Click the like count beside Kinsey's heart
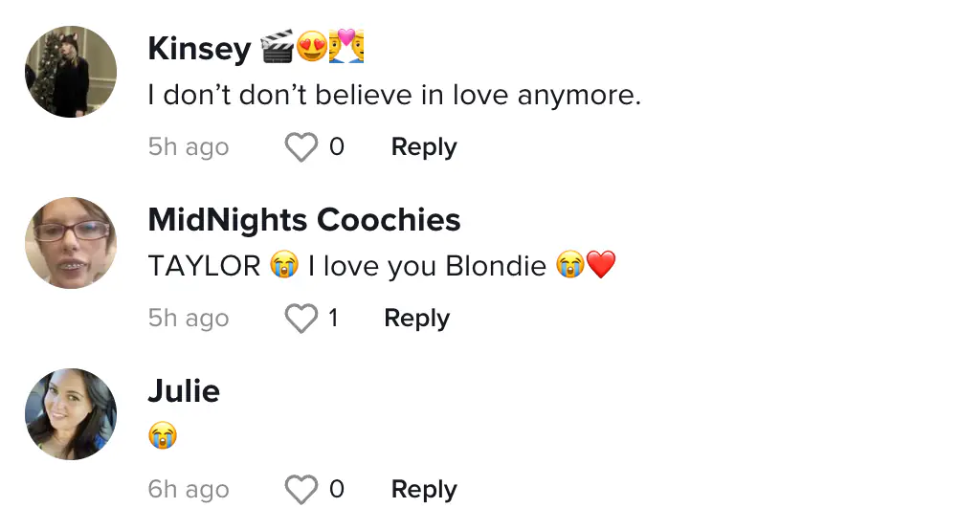 (336, 147)
